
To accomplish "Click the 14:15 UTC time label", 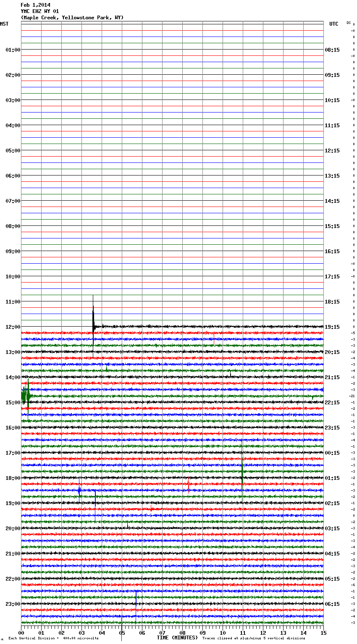I will (332, 201).
